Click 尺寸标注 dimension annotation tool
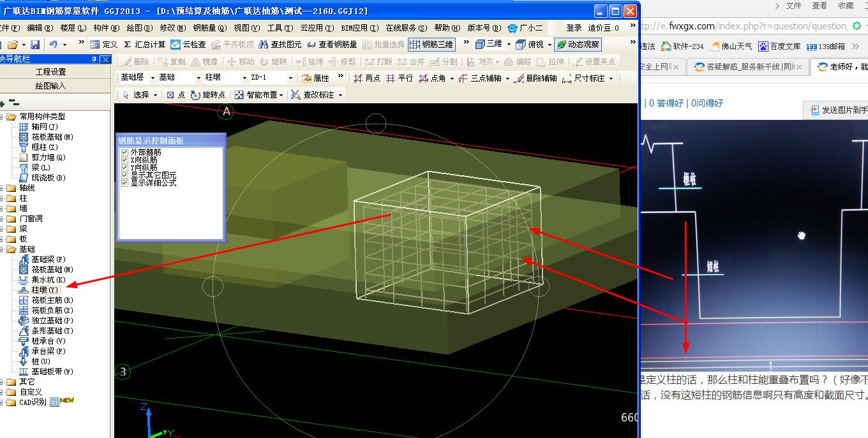868x438 pixels. [583, 78]
